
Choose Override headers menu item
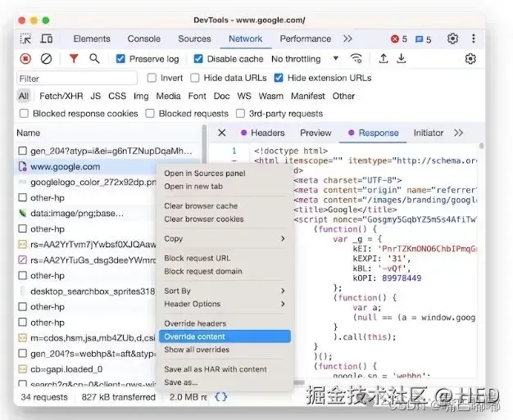pyautogui.click(x=225, y=323)
